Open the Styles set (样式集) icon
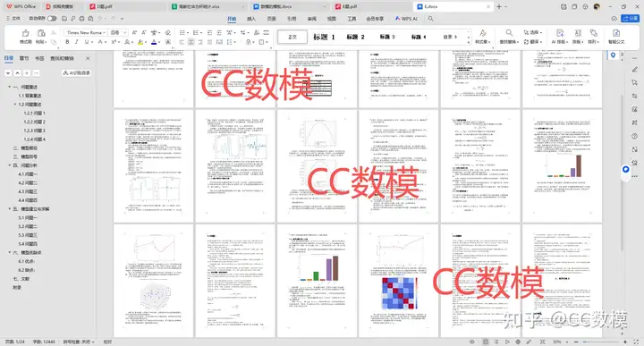The width and height of the screenshot is (644, 346). click(483, 33)
